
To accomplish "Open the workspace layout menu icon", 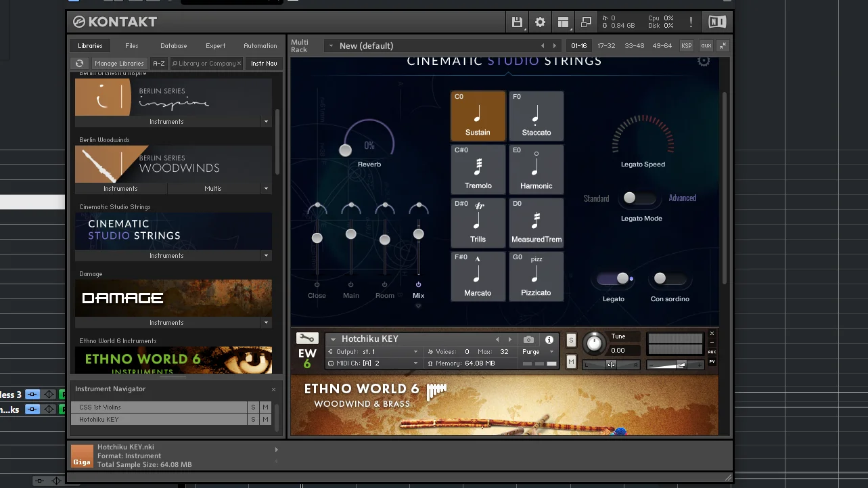I will [x=563, y=22].
